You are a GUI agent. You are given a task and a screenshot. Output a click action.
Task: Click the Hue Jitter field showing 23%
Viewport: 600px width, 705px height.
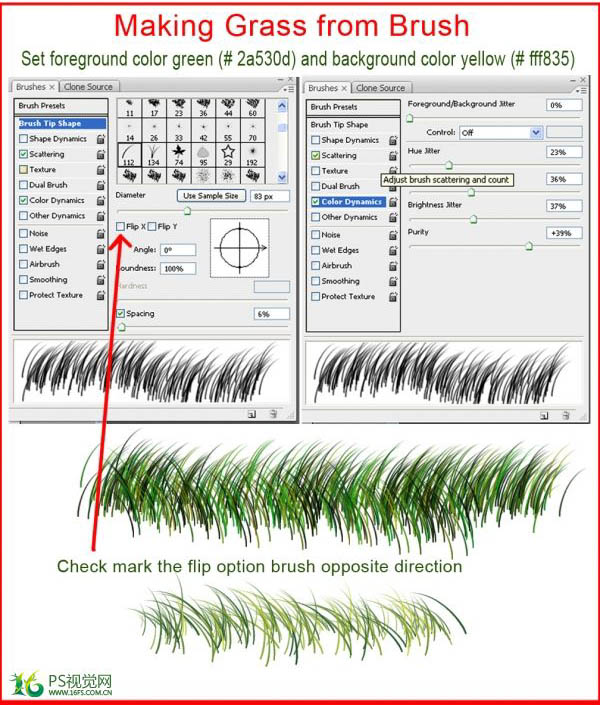click(x=564, y=152)
